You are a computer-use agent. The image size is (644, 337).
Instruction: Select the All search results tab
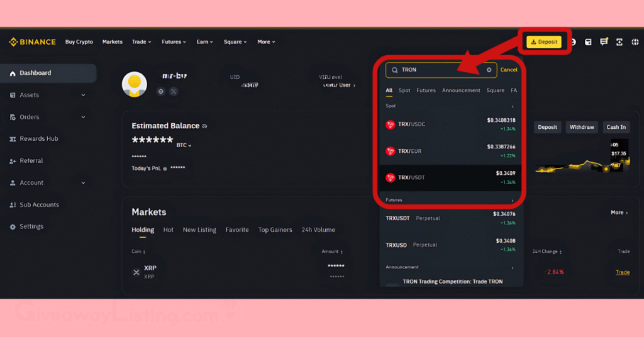coord(389,91)
